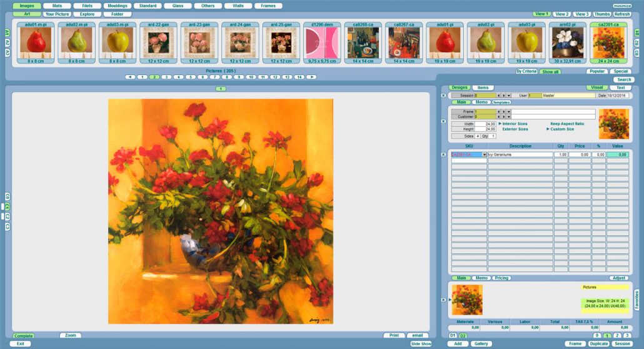Click the Refresh button
The height and width of the screenshot is (349, 644).
coord(622,14)
